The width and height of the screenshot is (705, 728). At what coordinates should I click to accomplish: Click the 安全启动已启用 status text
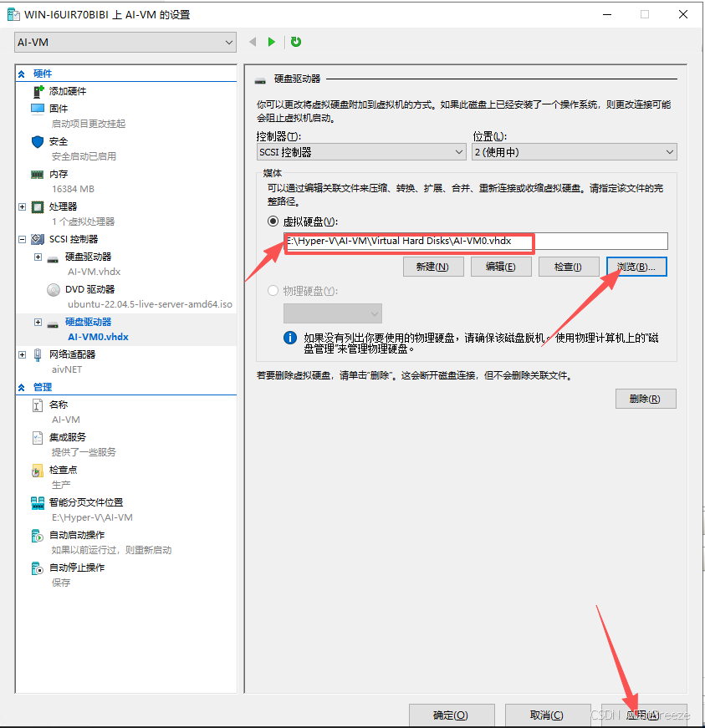(84, 156)
